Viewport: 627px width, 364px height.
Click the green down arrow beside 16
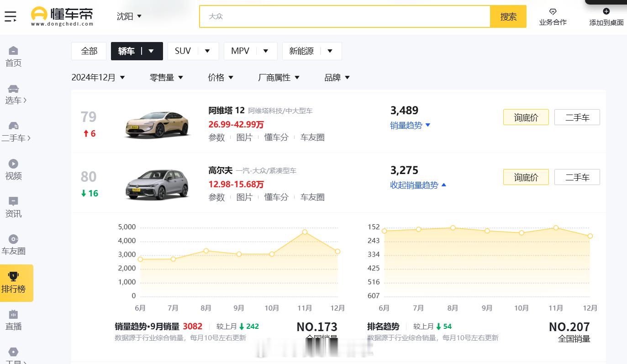point(84,194)
